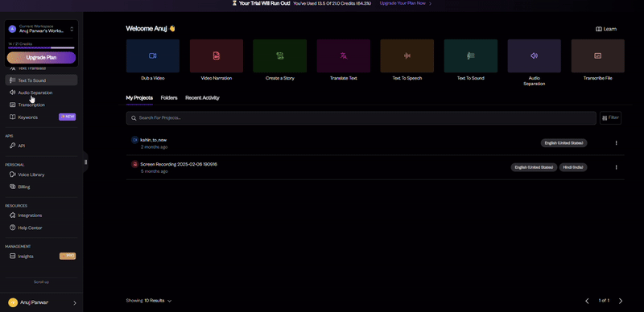Open the Video Narration card

[x=217, y=55]
